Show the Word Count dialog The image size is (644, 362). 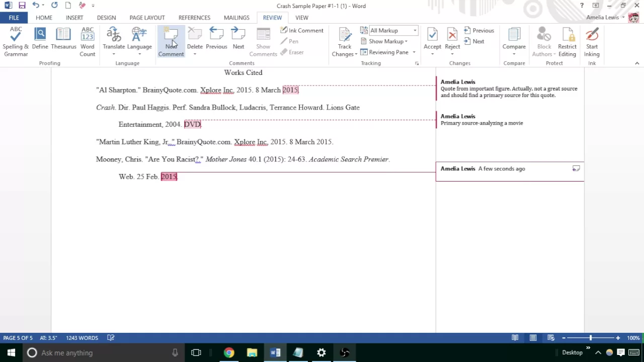88,42
